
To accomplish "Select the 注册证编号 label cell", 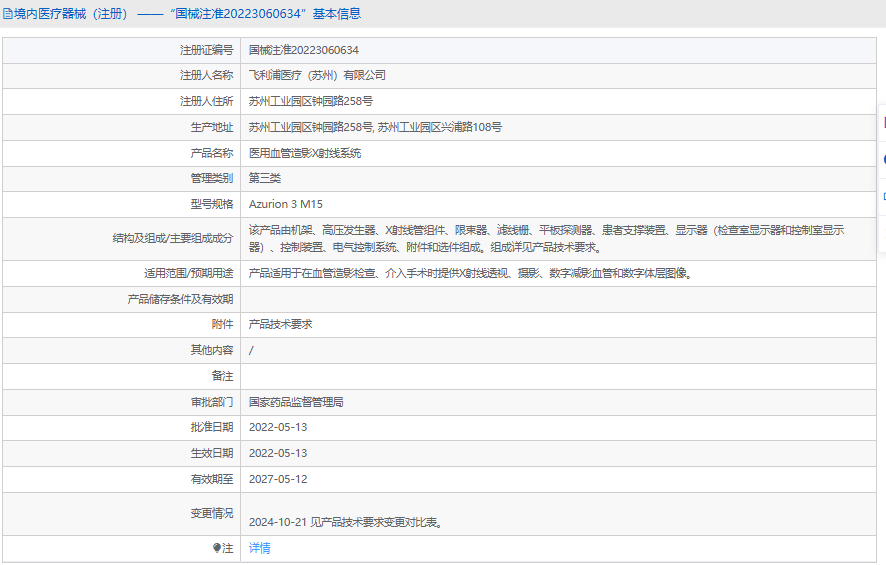I will pyautogui.click(x=121, y=50).
